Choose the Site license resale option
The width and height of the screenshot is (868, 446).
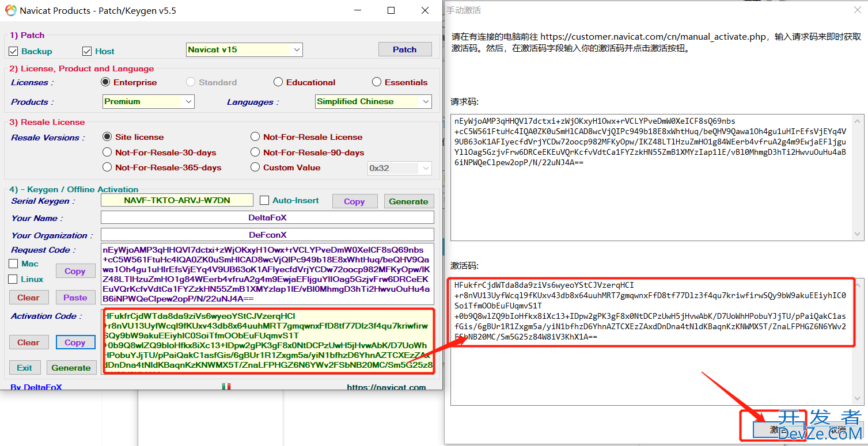107,137
